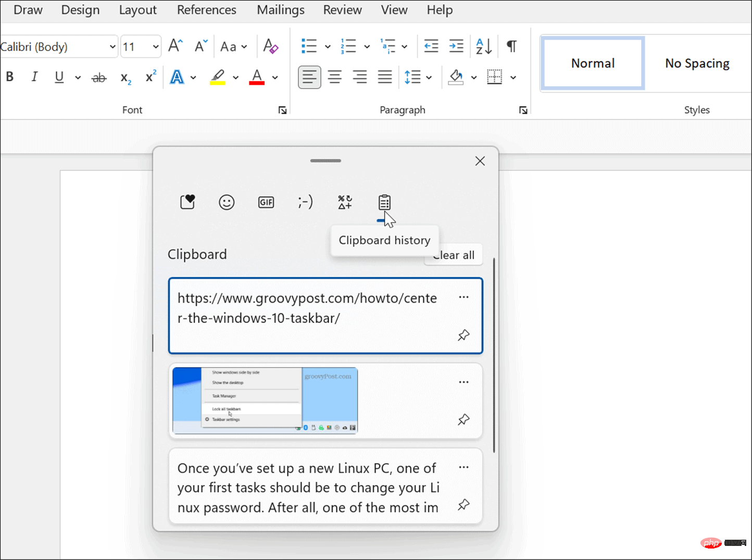Apply the No Spacing style
This screenshot has width=752, height=560.
pyautogui.click(x=697, y=63)
